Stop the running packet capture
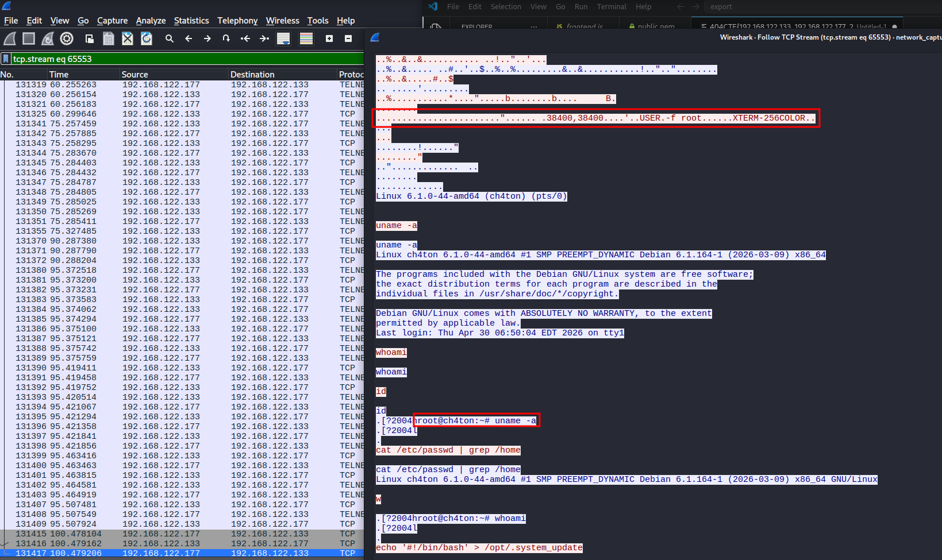Viewport: 942px width, 560px height. (x=29, y=38)
